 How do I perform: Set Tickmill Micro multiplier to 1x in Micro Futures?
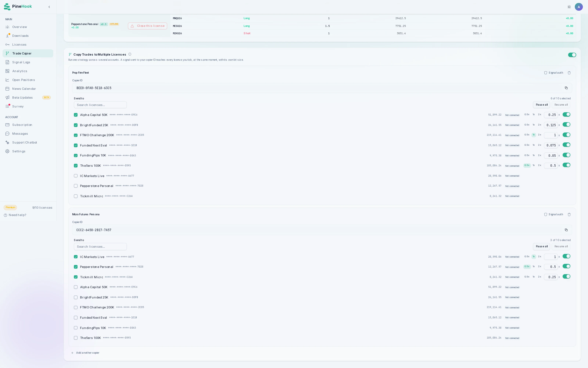(x=534, y=277)
